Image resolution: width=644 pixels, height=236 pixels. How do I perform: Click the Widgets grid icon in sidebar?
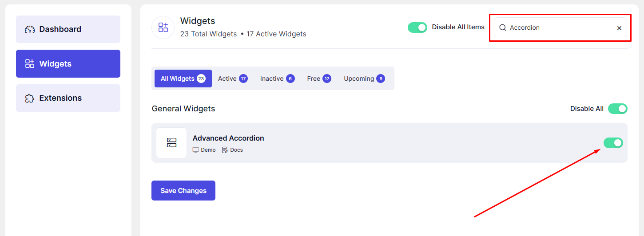30,64
